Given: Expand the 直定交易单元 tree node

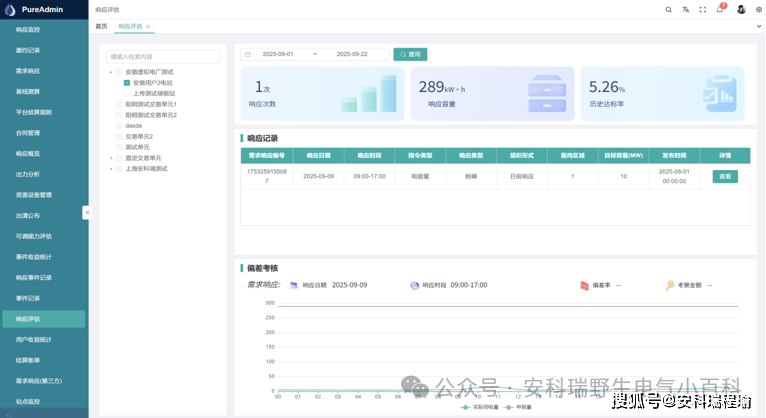Looking at the screenshot, I should [x=111, y=158].
